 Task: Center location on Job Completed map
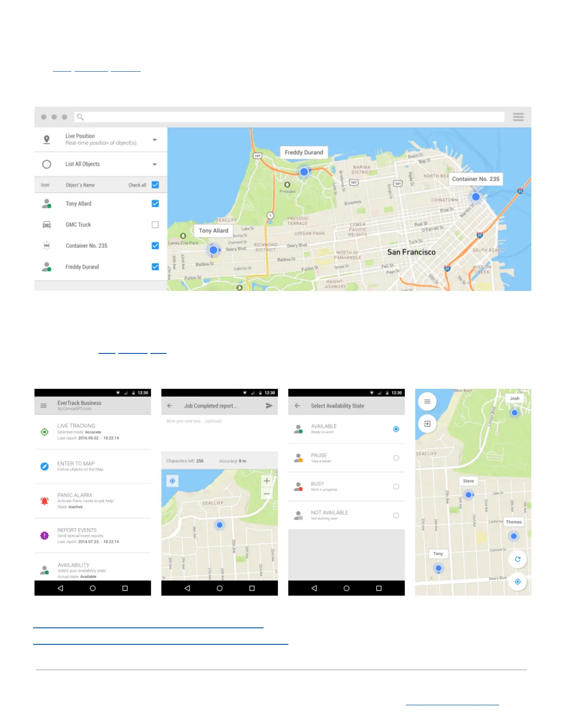tap(172, 481)
